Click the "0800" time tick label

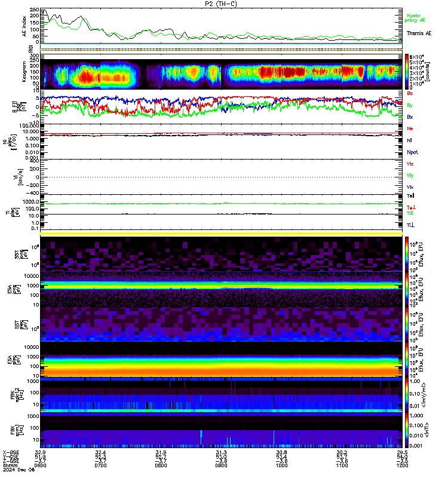point(161,465)
